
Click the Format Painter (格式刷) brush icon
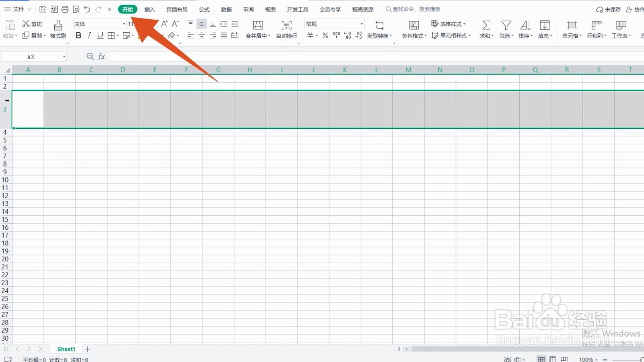pyautogui.click(x=58, y=25)
